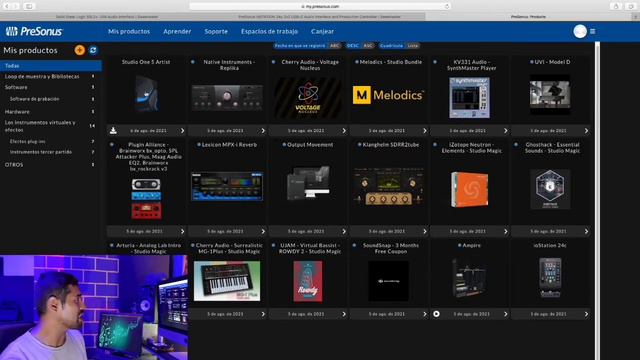
Task: Select Todas category in sidebar
Action: (51, 66)
